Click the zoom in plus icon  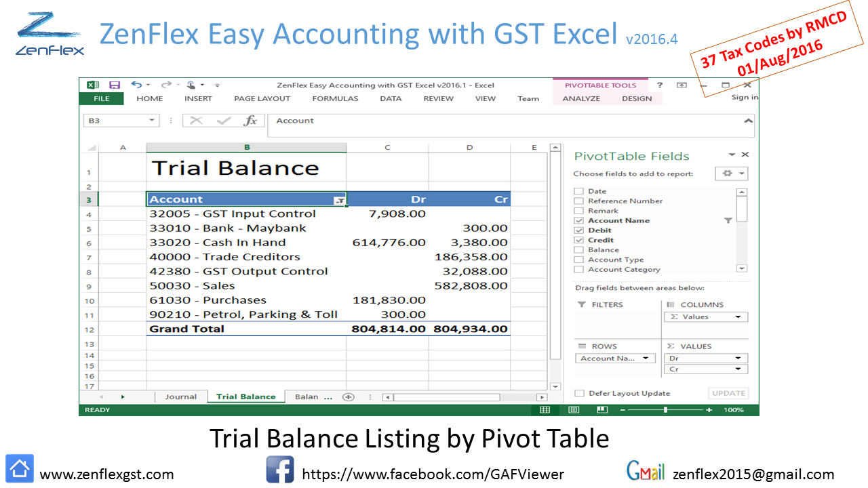tap(709, 410)
